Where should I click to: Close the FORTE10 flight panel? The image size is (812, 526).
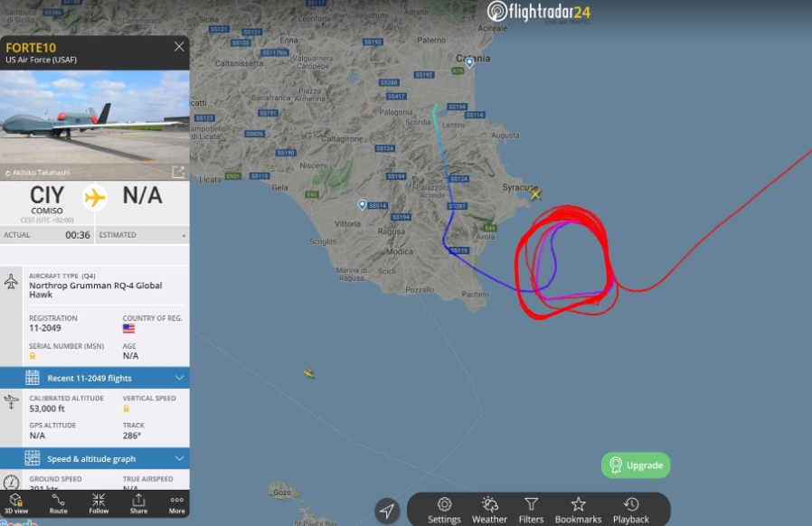point(179,47)
